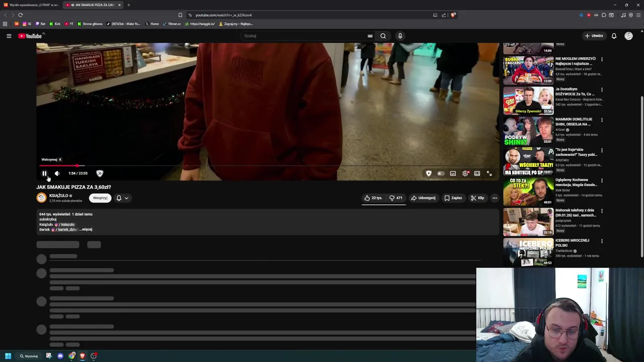Open Discord from the taskbar
The height and width of the screenshot is (362, 644).
click(60, 356)
